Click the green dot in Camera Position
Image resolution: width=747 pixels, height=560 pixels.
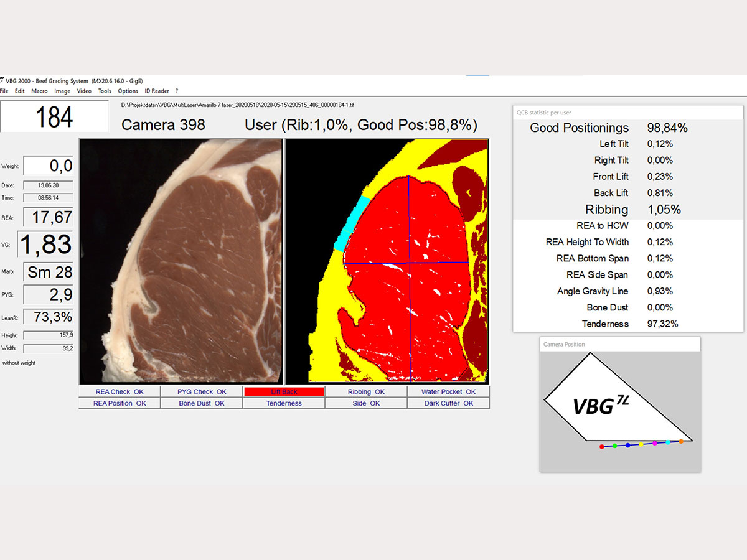tap(614, 446)
